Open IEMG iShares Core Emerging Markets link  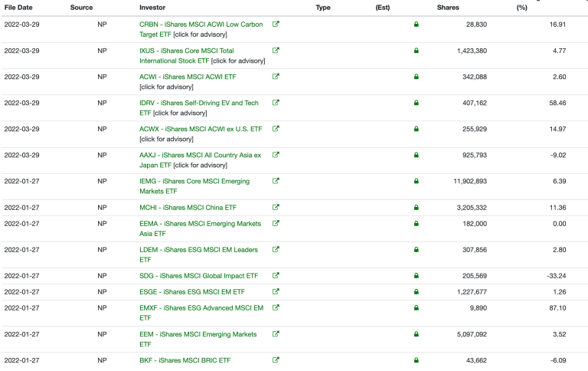(x=194, y=186)
